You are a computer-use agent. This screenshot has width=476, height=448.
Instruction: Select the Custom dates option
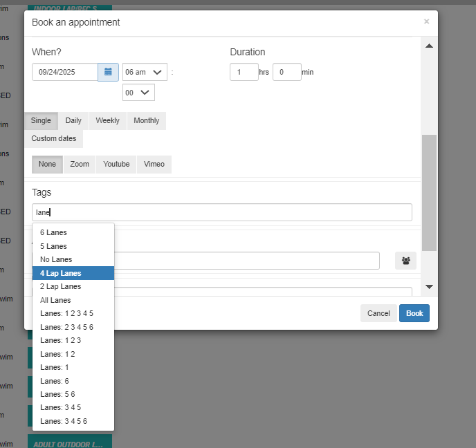54,138
